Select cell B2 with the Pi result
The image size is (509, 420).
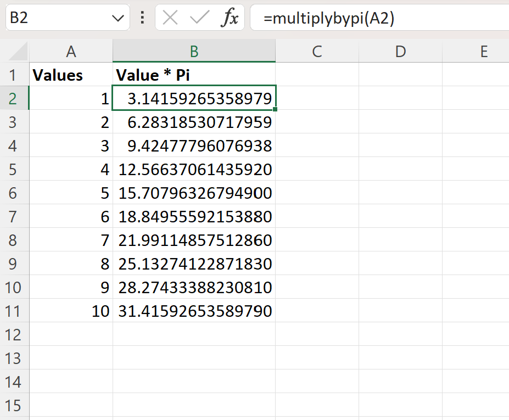coord(194,98)
